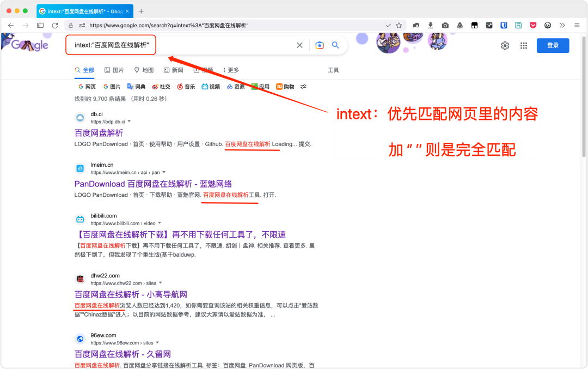Click the dark picture extension icon
588x369 pixels.
point(489,26)
